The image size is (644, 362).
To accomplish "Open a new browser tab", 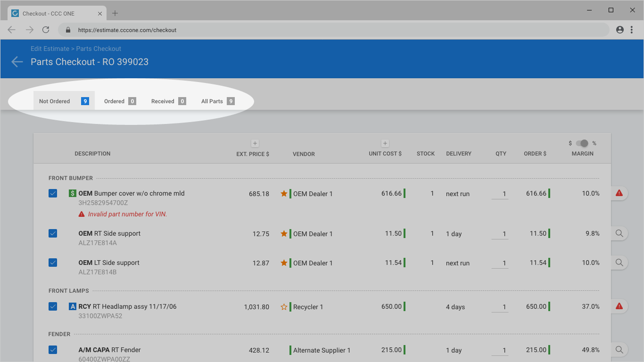I will [115, 13].
